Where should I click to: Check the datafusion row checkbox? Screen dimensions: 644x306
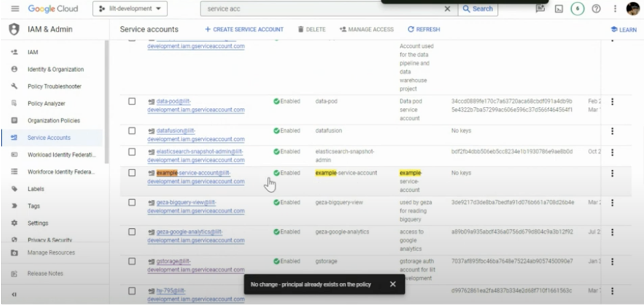(132, 130)
